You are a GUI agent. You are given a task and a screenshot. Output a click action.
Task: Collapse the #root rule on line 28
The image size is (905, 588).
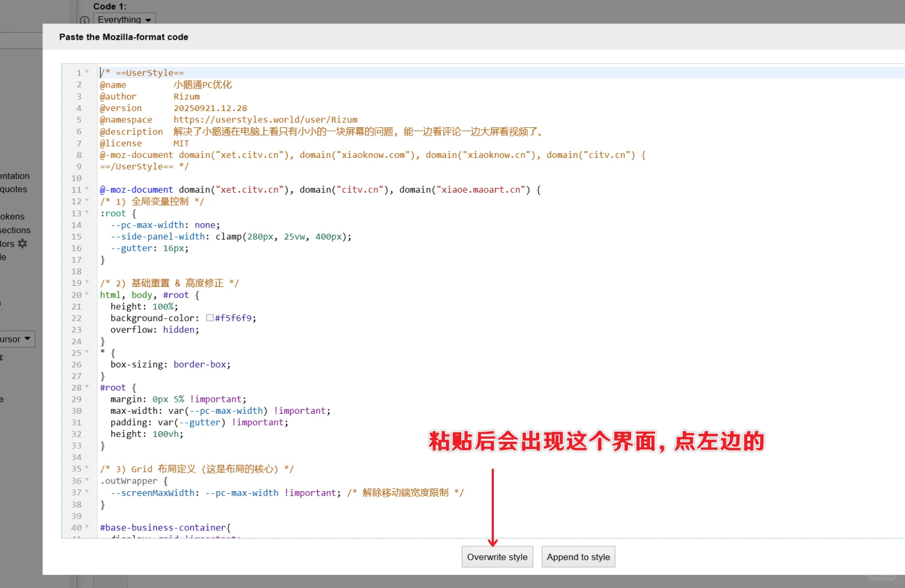tap(87, 388)
